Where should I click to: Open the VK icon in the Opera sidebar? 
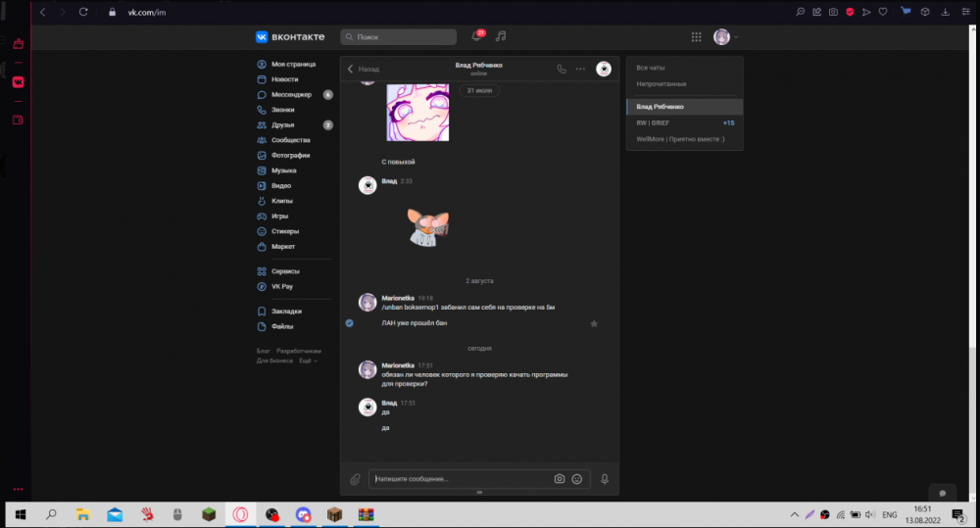point(18,82)
